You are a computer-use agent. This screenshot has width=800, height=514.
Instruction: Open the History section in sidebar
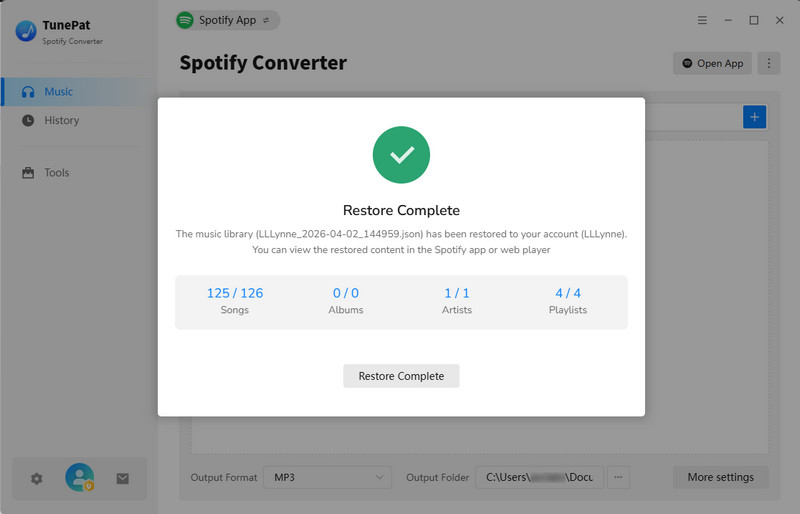point(61,120)
